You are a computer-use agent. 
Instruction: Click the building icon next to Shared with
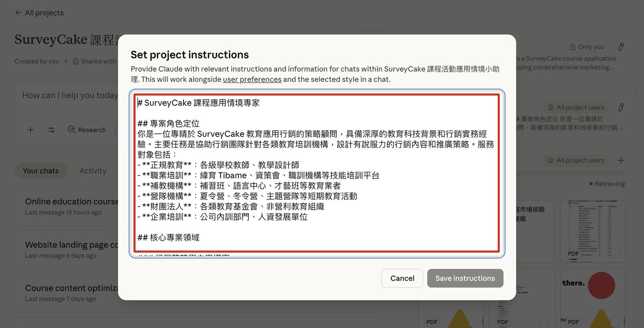click(76, 61)
